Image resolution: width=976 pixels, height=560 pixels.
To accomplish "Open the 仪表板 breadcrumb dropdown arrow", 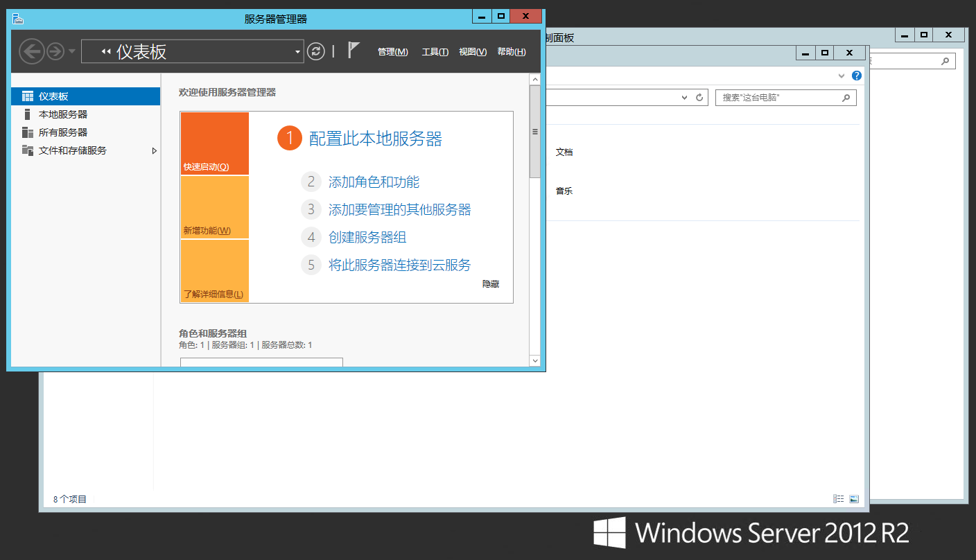I will pos(297,52).
